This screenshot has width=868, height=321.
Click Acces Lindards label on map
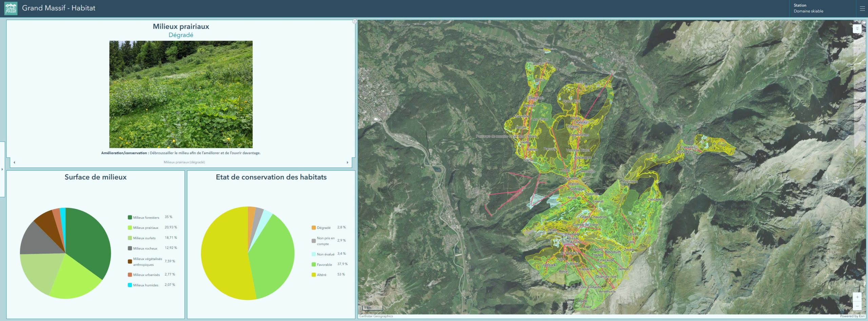[x=589, y=287]
